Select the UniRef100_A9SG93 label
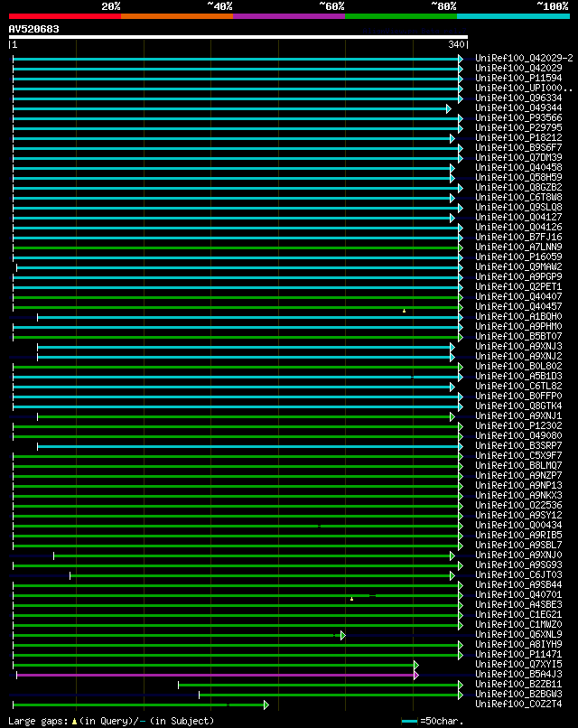This screenshot has width=578, height=728. (518, 565)
